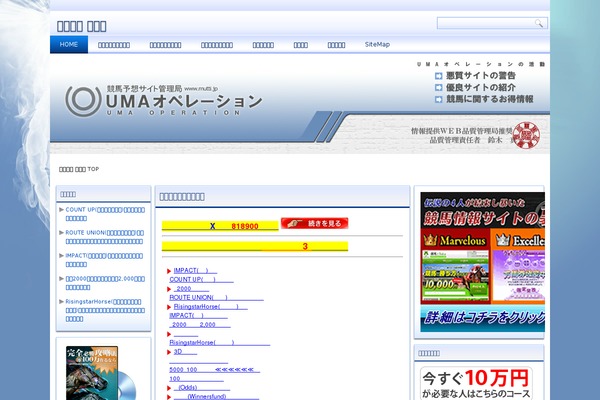
Task: Click the yellow bar showing 818900
Action: [x=220, y=226]
